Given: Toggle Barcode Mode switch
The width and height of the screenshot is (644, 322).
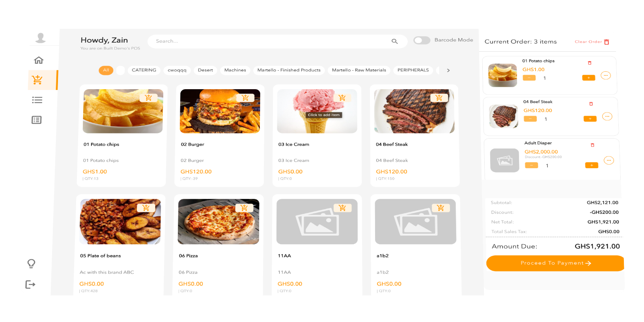Looking at the screenshot, I should [x=422, y=40].
